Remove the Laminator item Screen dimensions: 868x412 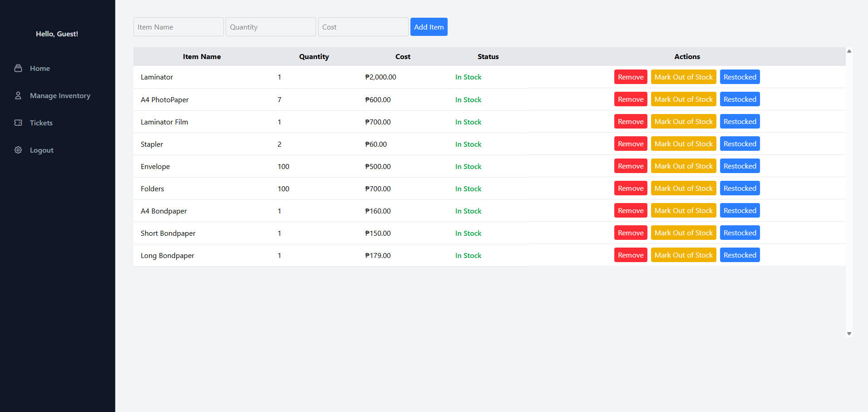tap(631, 77)
